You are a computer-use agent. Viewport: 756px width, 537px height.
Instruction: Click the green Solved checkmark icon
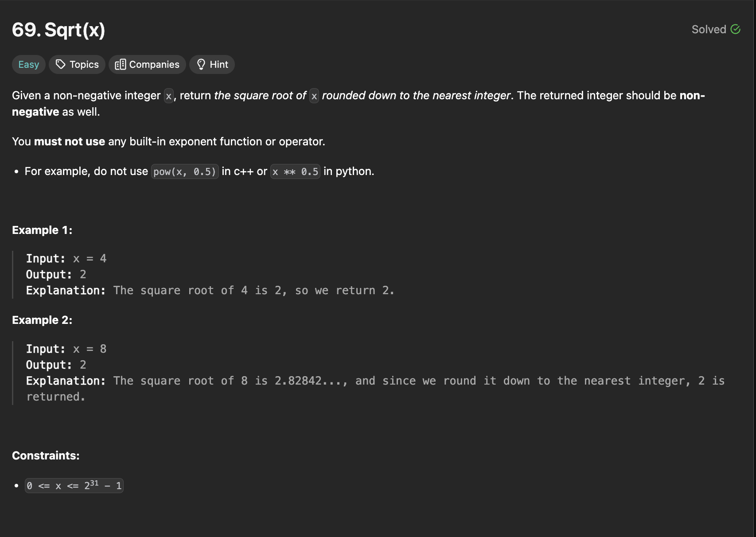(736, 29)
